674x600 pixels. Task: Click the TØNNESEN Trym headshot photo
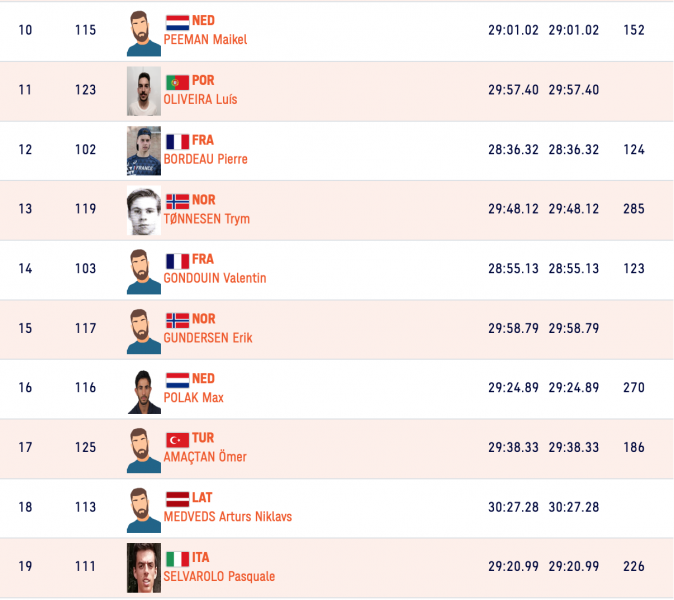(x=144, y=210)
